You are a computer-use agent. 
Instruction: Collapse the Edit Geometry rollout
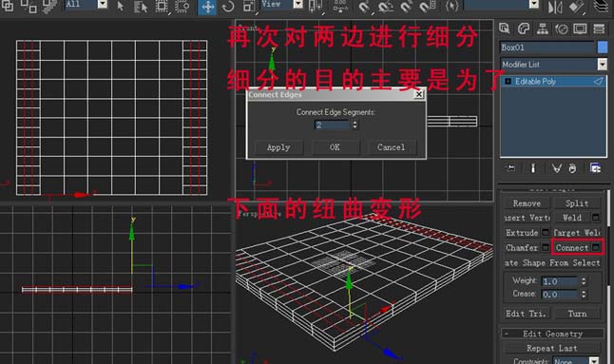507,334
